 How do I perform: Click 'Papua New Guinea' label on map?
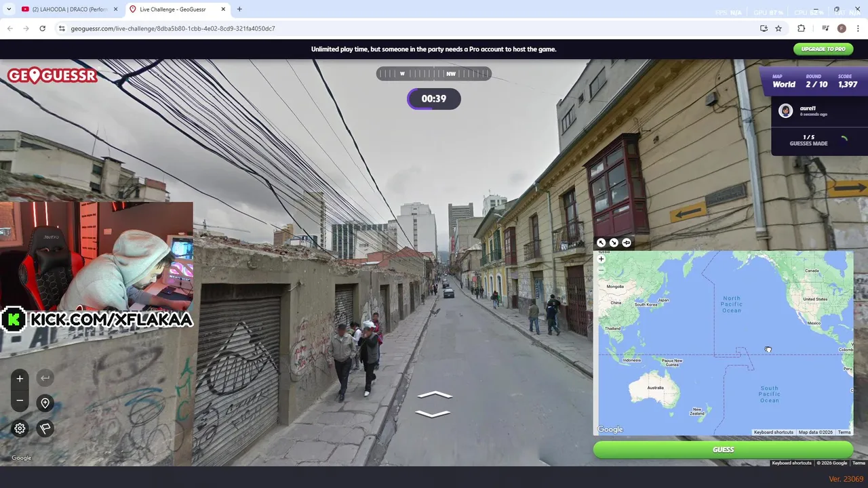pyautogui.click(x=671, y=362)
